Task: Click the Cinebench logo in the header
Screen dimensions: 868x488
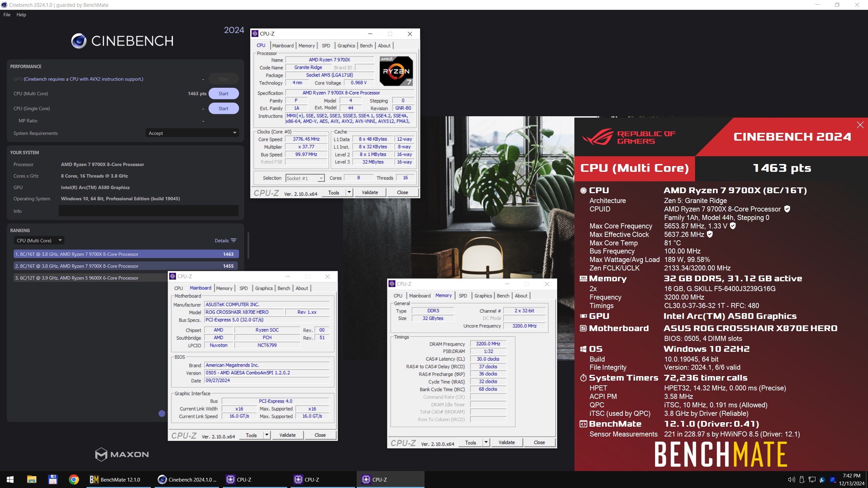Action: tap(122, 41)
